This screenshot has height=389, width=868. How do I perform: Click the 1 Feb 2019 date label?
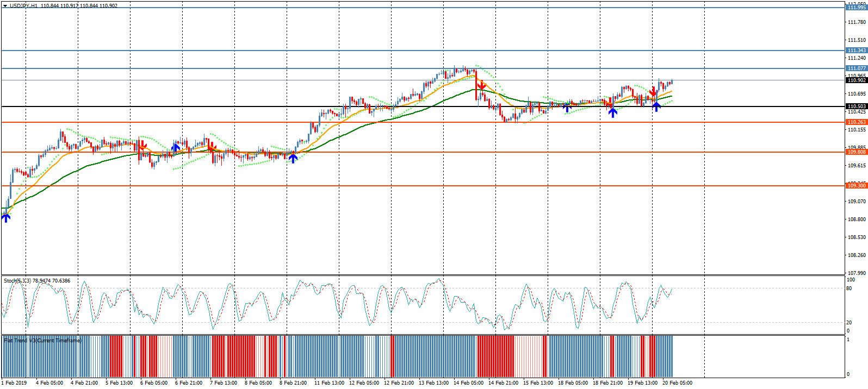coord(14,383)
